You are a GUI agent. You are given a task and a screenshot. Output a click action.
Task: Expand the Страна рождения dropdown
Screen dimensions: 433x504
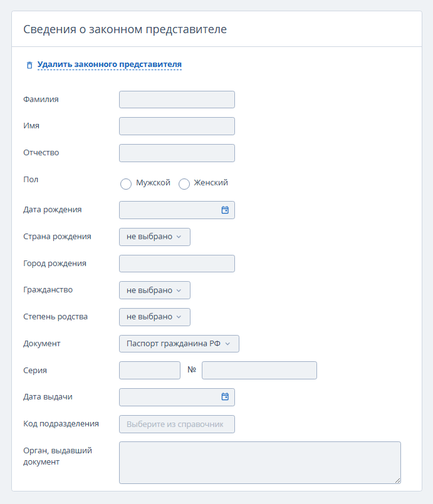point(154,237)
